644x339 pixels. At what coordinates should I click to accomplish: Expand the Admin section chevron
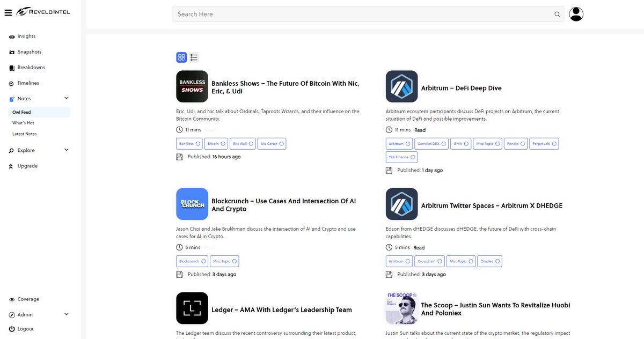click(x=67, y=314)
